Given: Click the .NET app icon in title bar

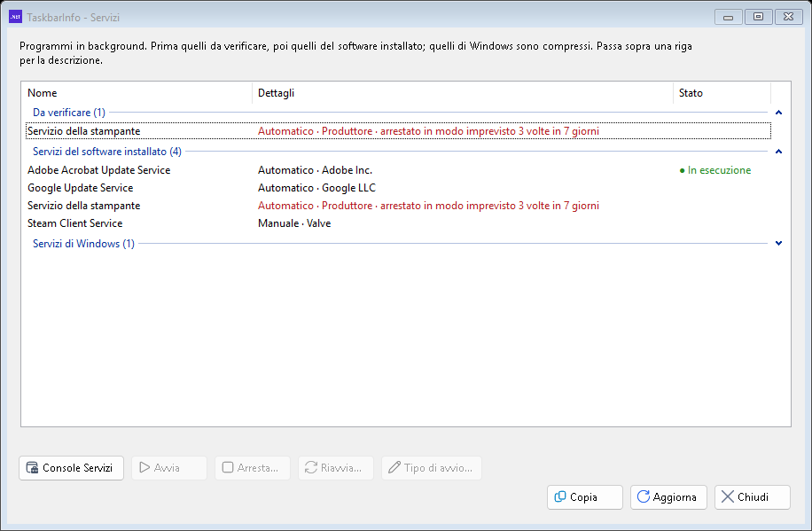Looking at the screenshot, I should (x=16, y=17).
